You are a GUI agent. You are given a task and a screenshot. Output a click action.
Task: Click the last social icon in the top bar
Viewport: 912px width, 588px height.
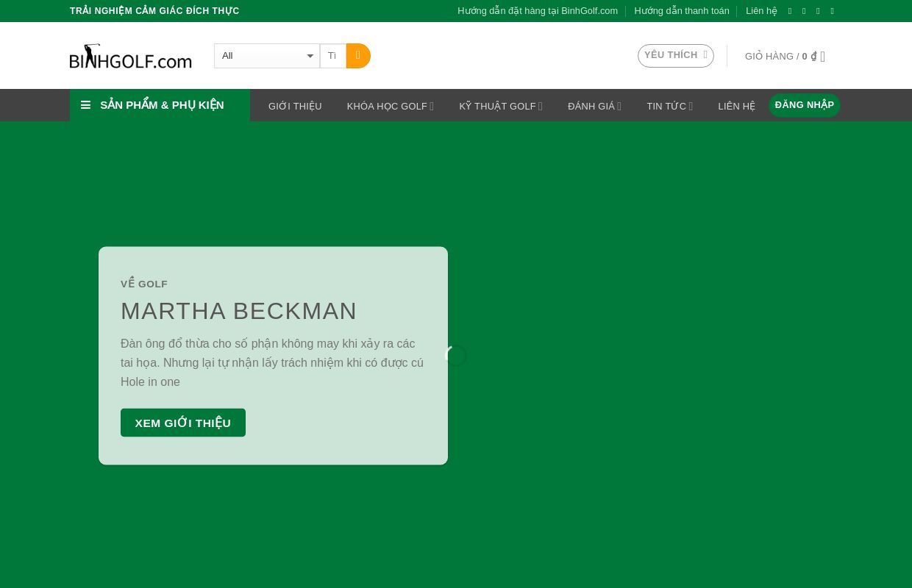[x=833, y=11]
